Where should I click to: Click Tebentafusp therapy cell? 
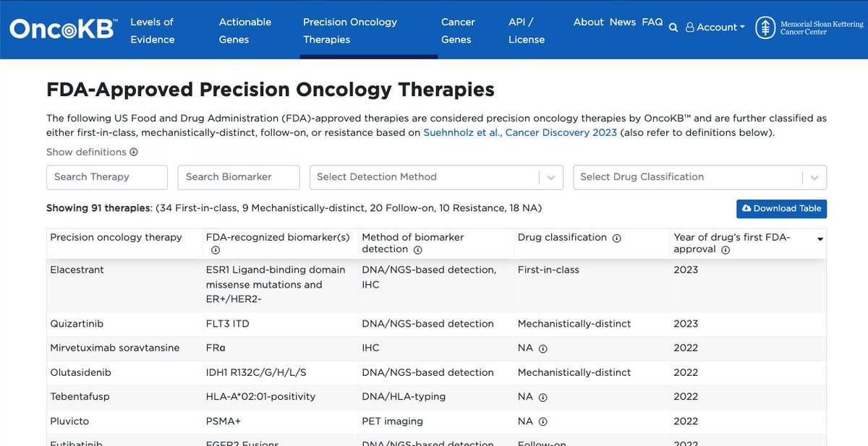point(80,397)
